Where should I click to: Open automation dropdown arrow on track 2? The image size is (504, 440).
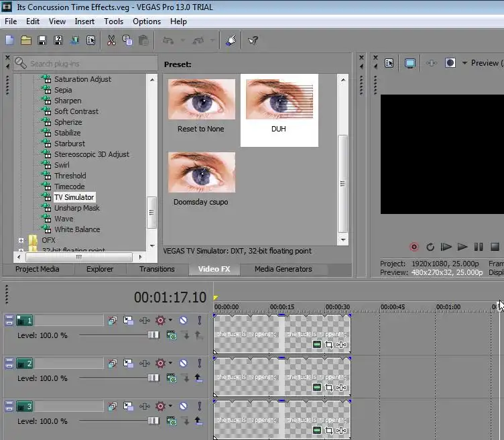coord(170,363)
